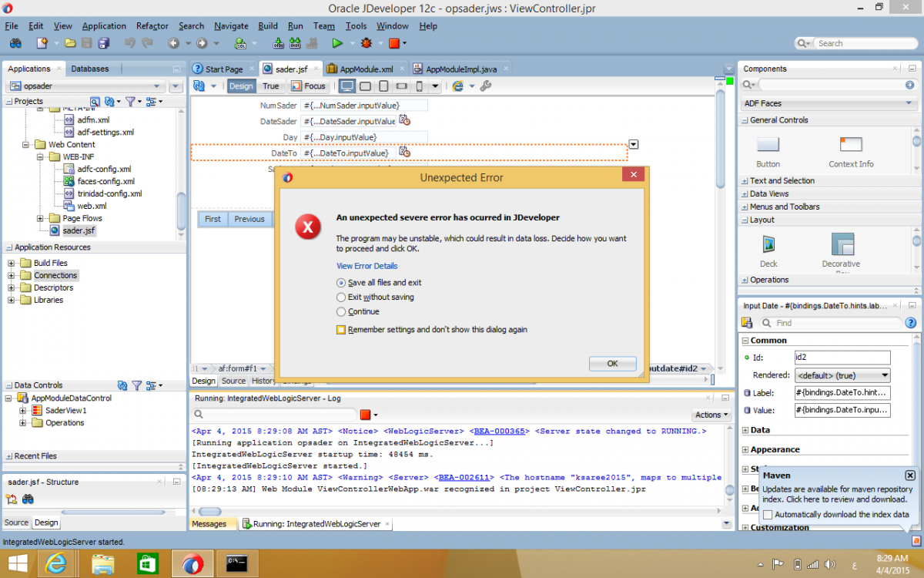Select the 'Continue' radio option
Screen dimensions: 924x578
tap(341, 311)
